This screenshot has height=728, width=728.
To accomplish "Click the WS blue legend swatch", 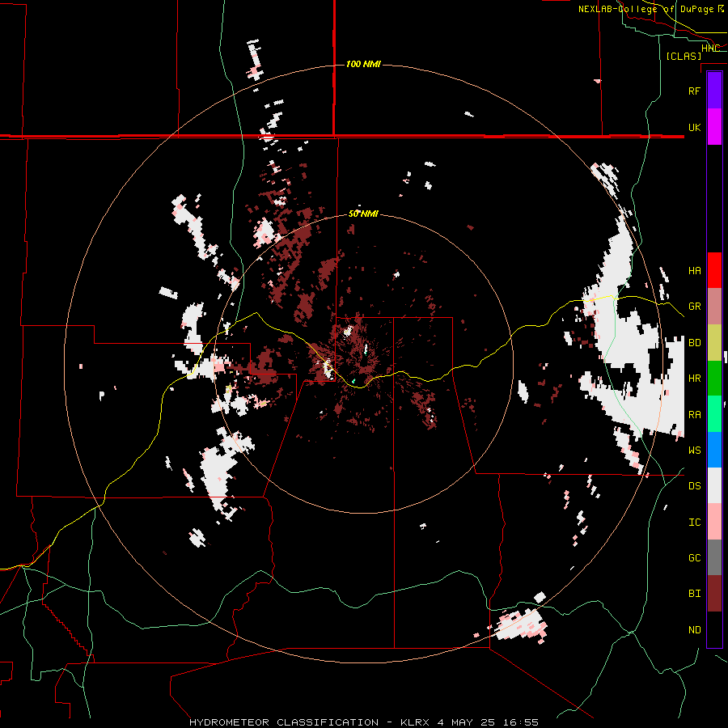I will (714, 450).
